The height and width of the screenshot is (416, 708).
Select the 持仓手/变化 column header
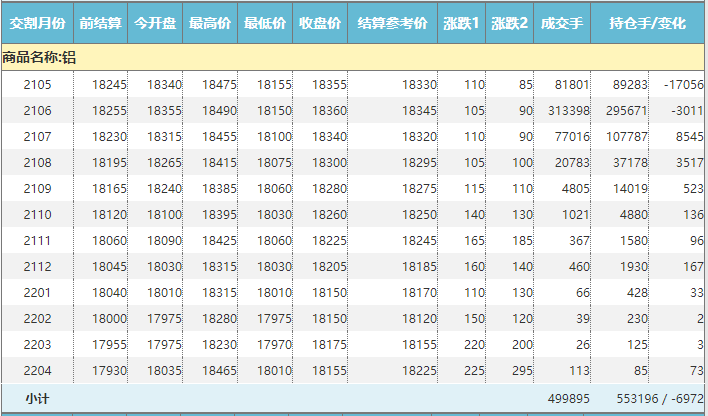[647, 22]
